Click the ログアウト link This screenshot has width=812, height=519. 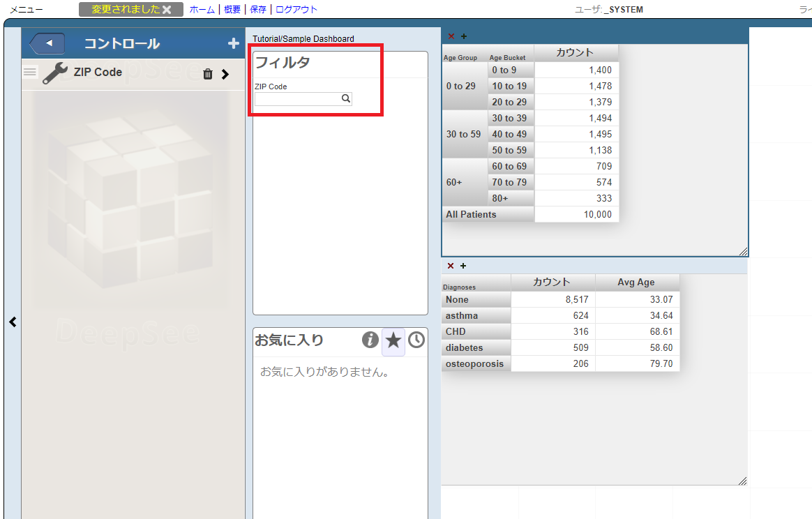click(296, 10)
